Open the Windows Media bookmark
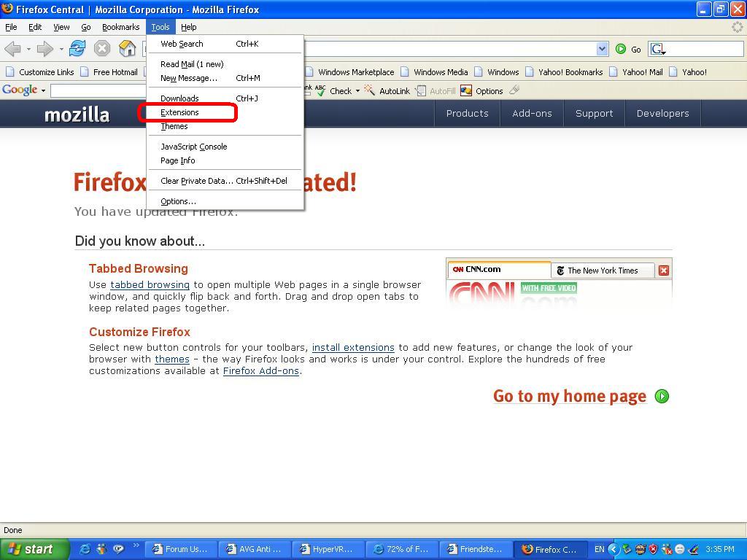 point(434,72)
